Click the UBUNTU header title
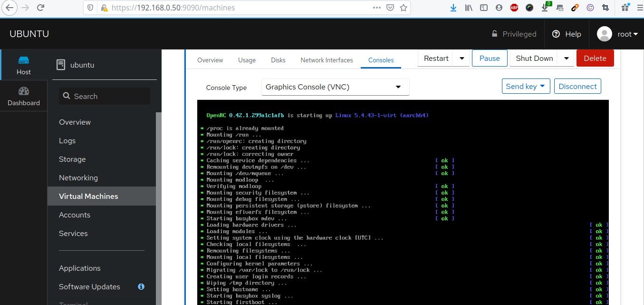The width and height of the screenshot is (644, 305). point(29,34)
